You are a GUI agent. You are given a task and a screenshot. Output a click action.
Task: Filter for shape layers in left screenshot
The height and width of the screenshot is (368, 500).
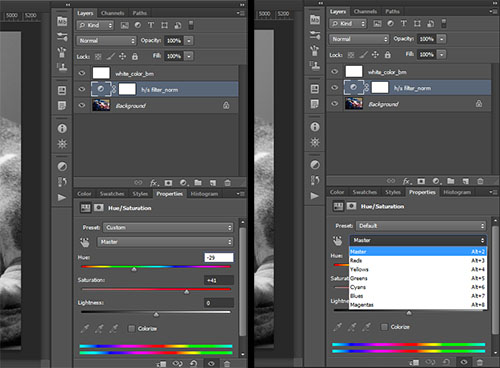[164, 25]
